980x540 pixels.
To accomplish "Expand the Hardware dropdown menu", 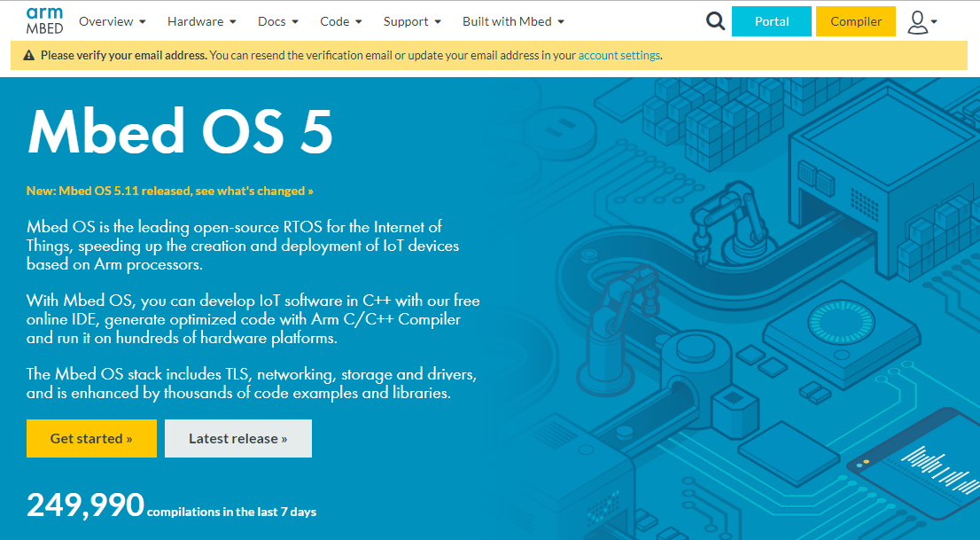I will click(x=201, y=21).
